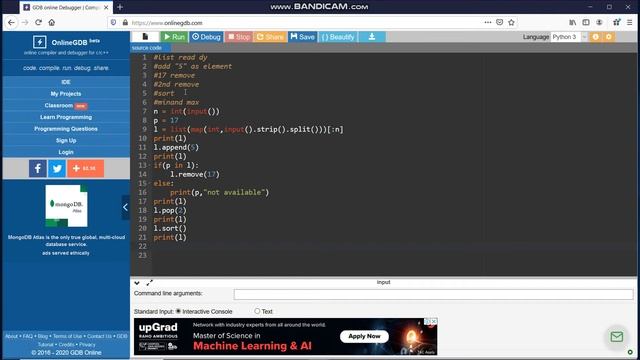The height and width of the screenshot is (360, 640).
Task: Reload the page
Action: [x=38, y=23]
